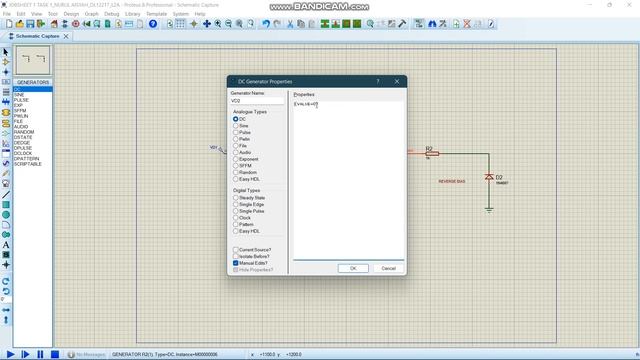The width and height of the screenshot is (640, 360).
Task: Click the binoculars Search and Tag icon
Action: coord(432,24)
